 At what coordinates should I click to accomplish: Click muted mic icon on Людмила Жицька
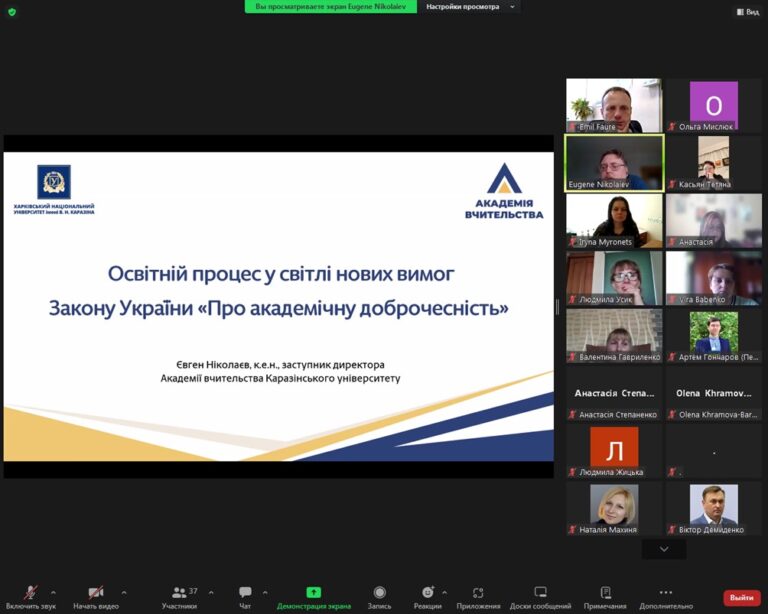[x=572, y=472]
